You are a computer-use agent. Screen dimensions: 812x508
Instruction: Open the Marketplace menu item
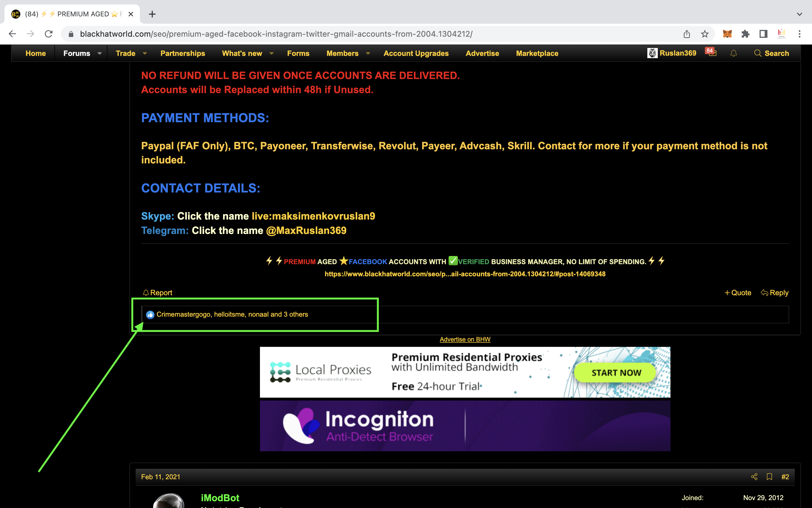click(537, 53)
